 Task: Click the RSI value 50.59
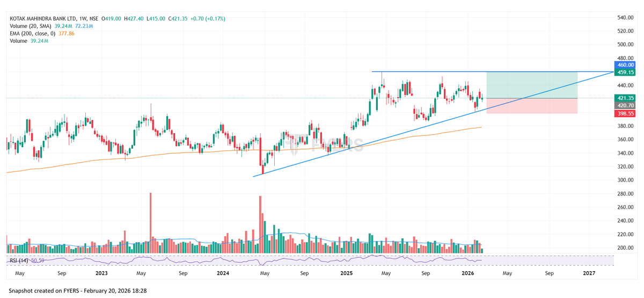[x=38, y=260]
